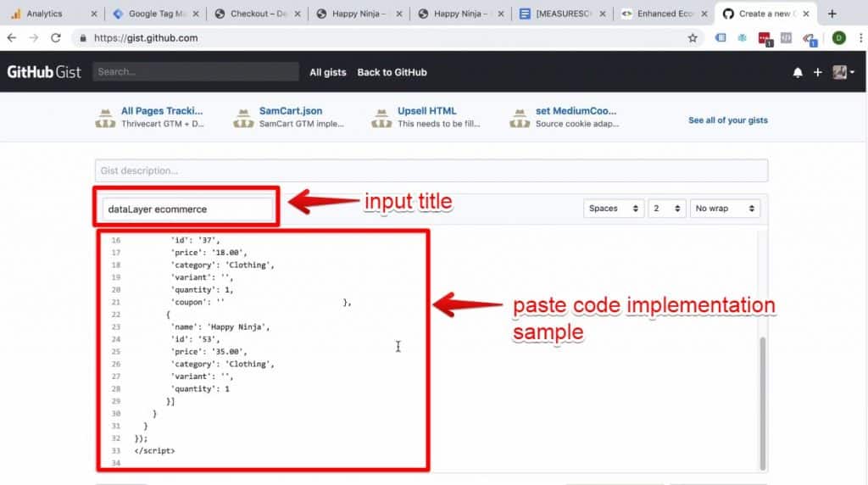
Task: Close the Create a new Gist tab
Action: coord(806,14)
